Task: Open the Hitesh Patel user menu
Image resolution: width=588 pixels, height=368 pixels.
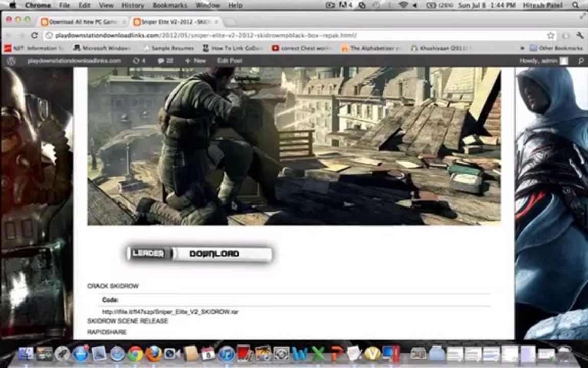Action: click(544, 5)
